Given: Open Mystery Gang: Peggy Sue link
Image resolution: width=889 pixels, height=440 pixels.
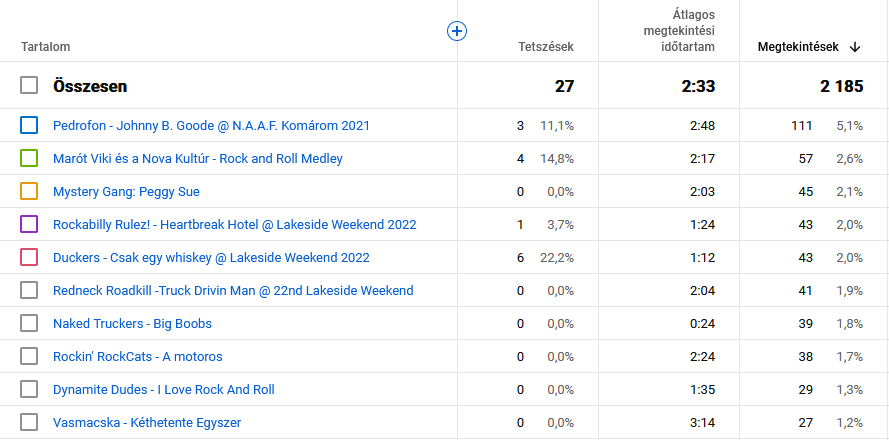Looking at the screenshot, I should coord(126,192).
